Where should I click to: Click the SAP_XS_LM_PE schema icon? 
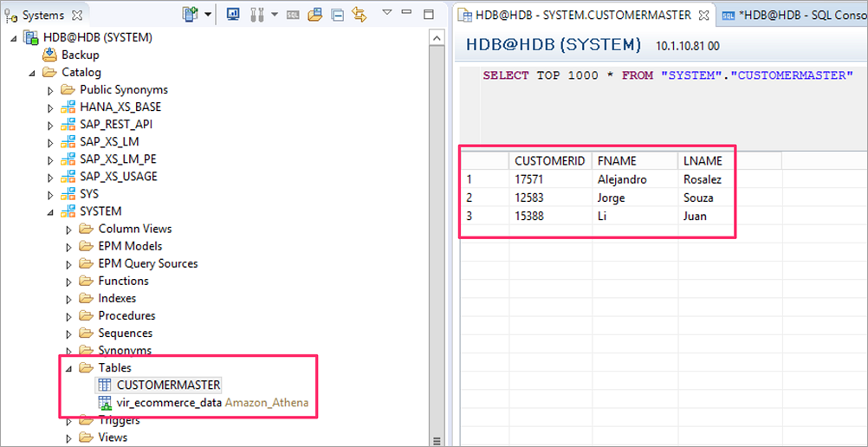[68, 159]
